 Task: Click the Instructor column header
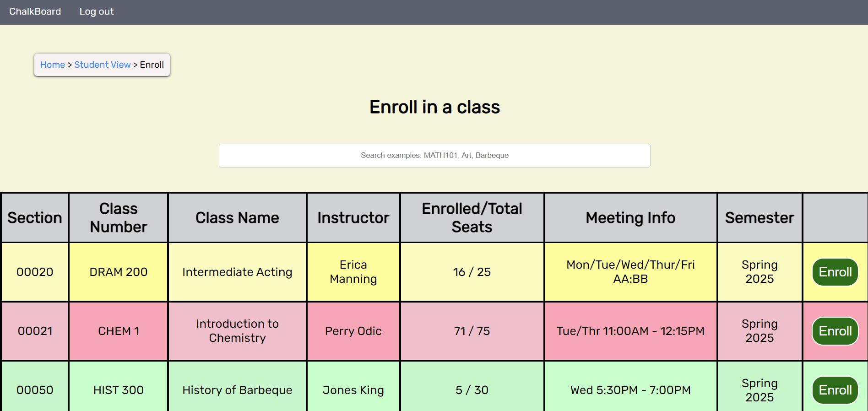pos(353,218)
